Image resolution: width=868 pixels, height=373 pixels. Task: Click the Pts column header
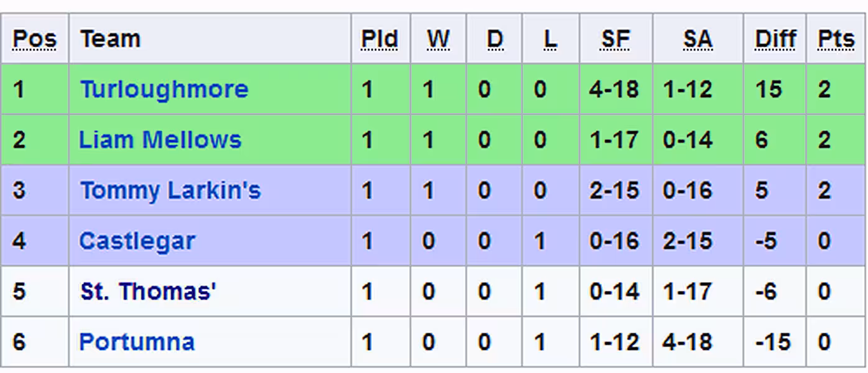[836, 39]
